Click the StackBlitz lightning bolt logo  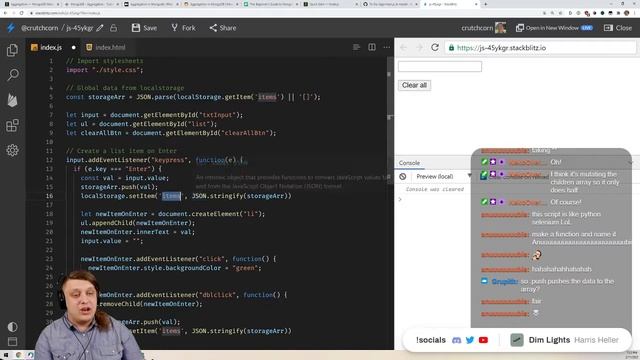coord(11,28)
